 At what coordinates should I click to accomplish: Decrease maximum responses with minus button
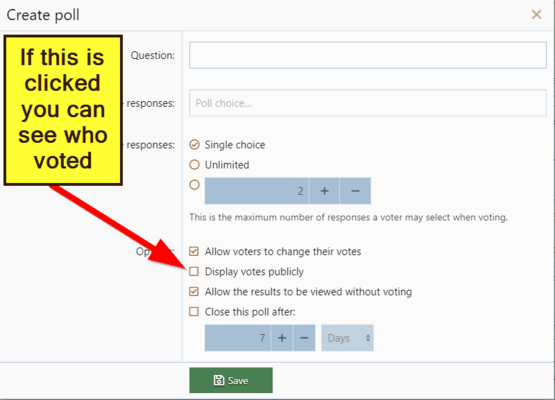355,191
